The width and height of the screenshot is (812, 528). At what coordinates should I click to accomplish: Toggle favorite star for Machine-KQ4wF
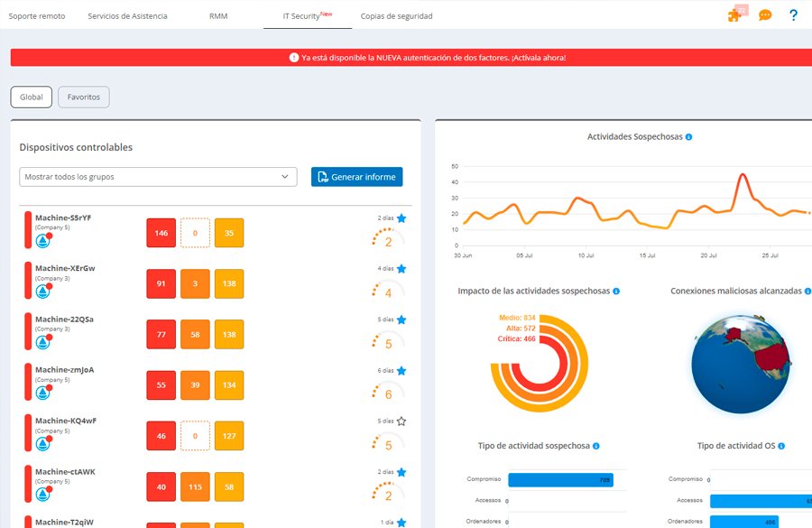point(401,421)
